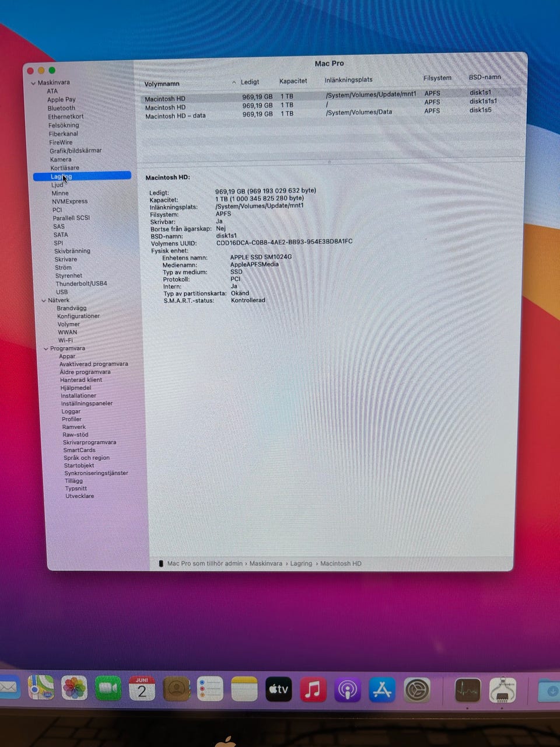Select SATA in the sidebar

click(x=61, y=235)
